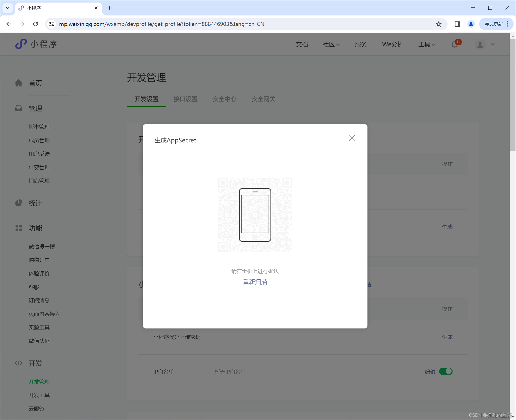Click the 重新扫描 link
Screen dimensions: 516x420
click(x=255, y=282)
